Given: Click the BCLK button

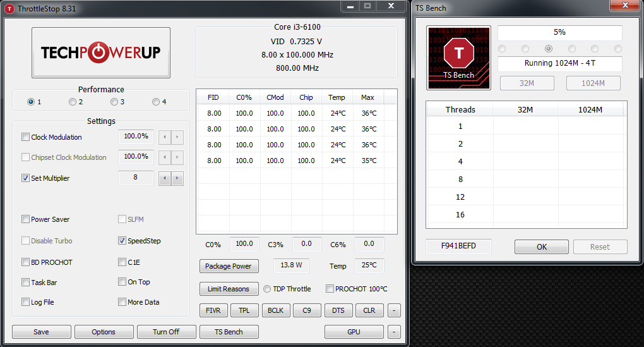Looking at the screenshot, I should tap(275, 310).
